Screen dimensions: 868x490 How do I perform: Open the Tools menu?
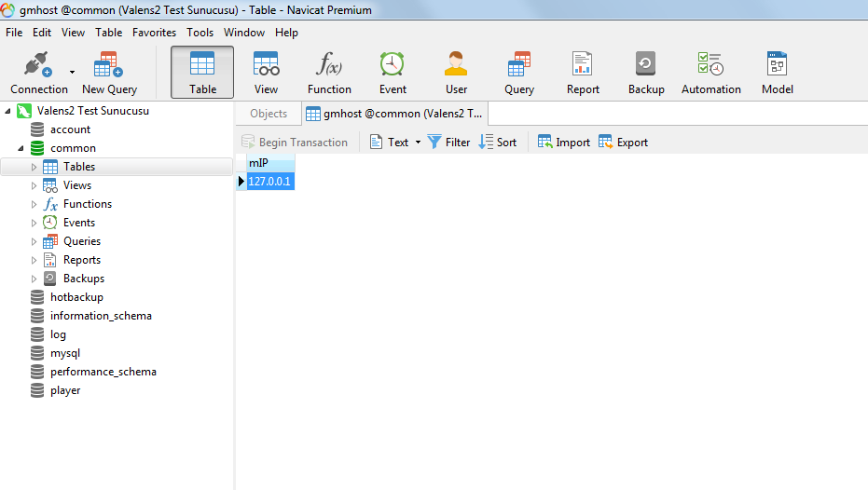200,33
